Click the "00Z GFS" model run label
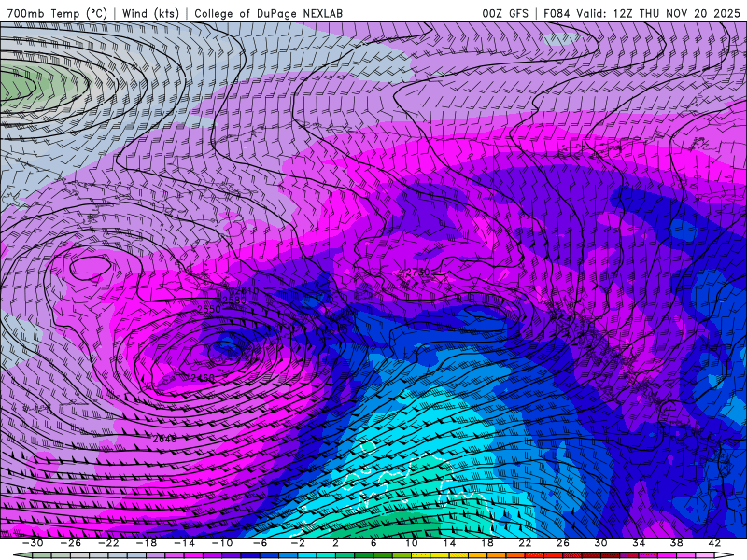This screenshot has height=560, width=747. (505, 13)
